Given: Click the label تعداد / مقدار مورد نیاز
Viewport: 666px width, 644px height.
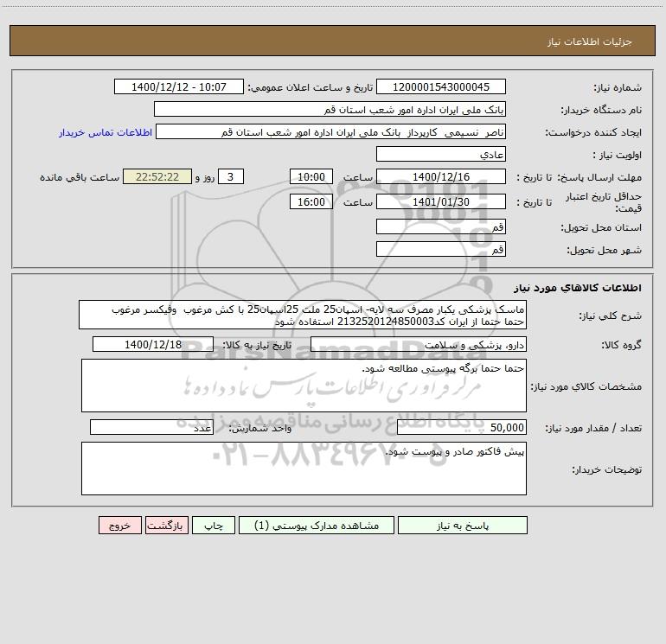Looking at the screenshot, I should click(x=593, y=429).
